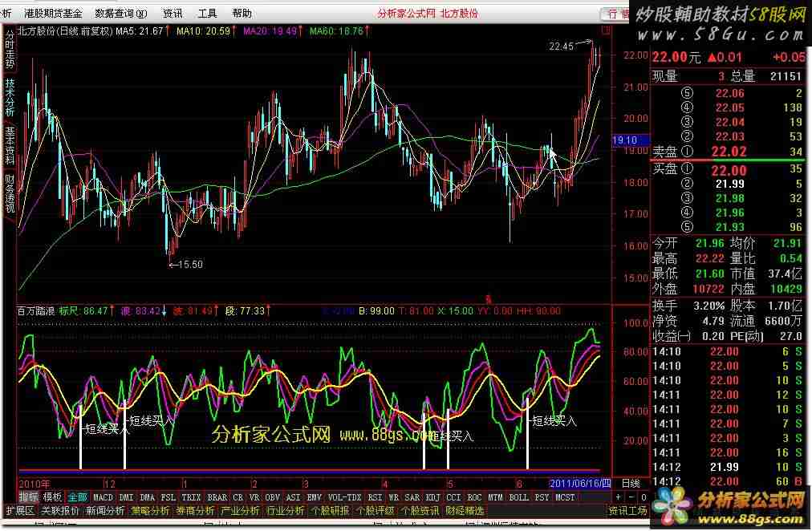
Task: Click the 百万踏浪 indicator name
Action: (36, 311)
